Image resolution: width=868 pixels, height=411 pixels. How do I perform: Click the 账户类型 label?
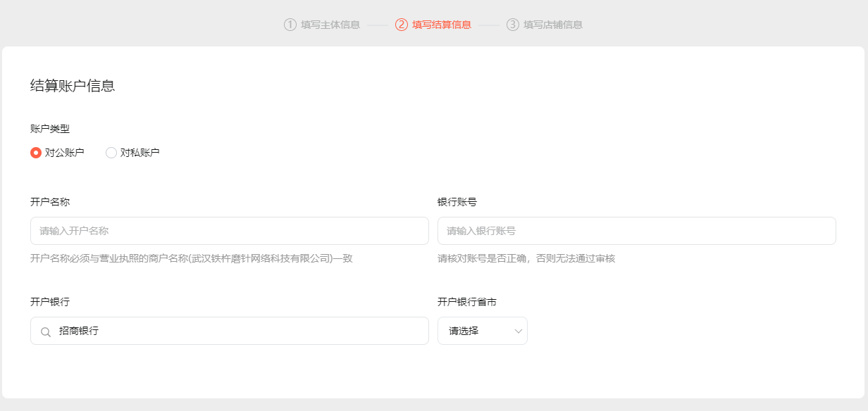click(x=50, y=129)
